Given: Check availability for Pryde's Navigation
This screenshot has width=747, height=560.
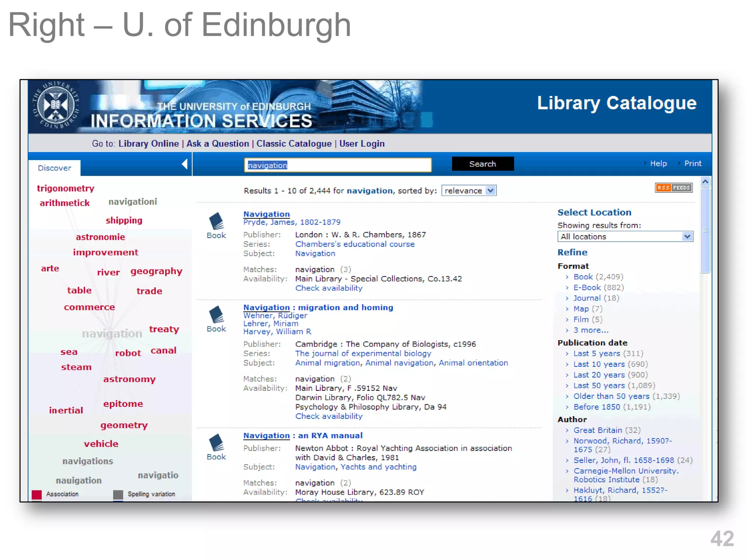Looking at the screenshot, I should (x=329, y=288).
